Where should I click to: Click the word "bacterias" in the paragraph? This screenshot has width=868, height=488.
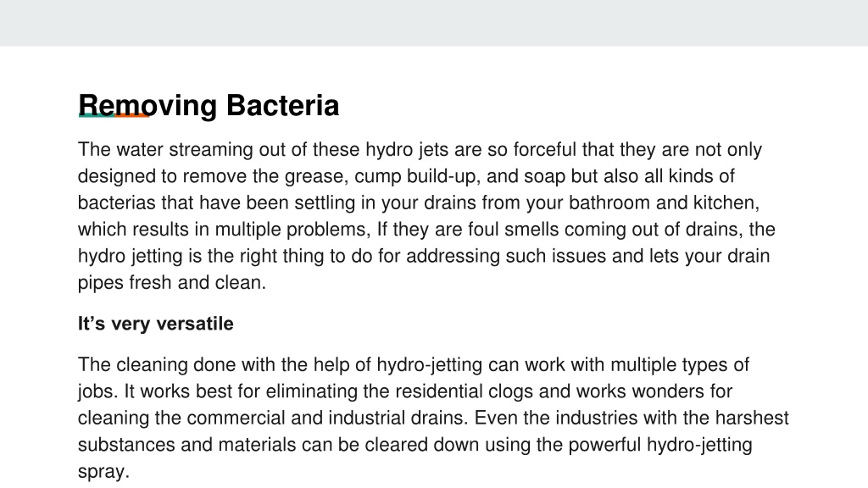click(x=116, y=202)
